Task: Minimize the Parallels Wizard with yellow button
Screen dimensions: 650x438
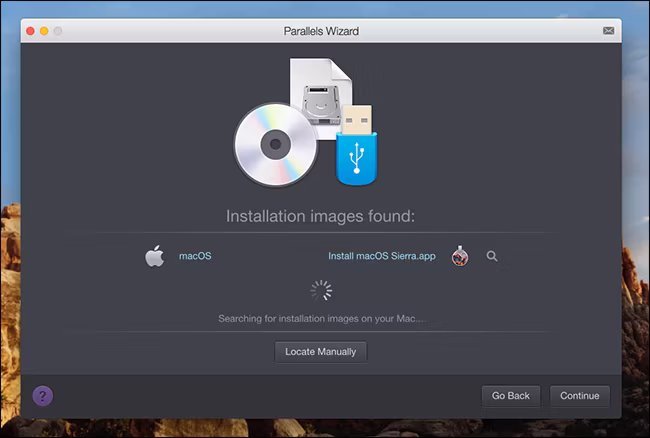Action: pos(44,31)
